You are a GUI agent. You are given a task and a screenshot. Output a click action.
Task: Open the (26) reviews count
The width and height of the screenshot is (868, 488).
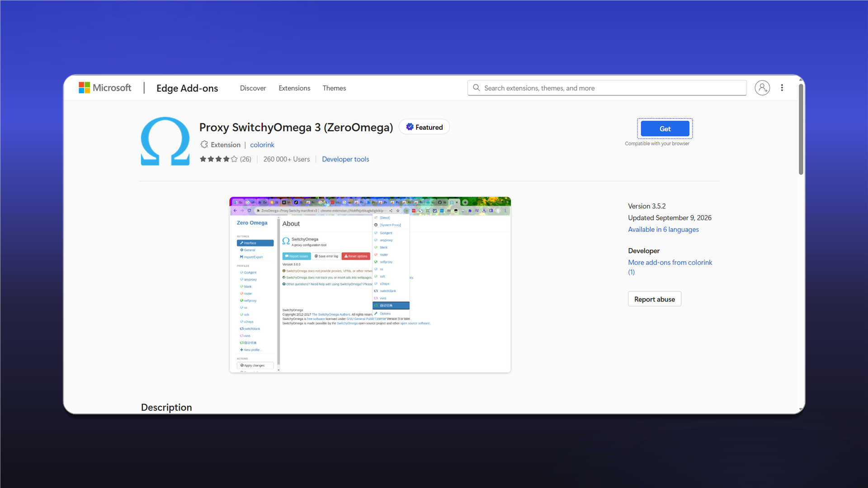[x=245, y=159]
